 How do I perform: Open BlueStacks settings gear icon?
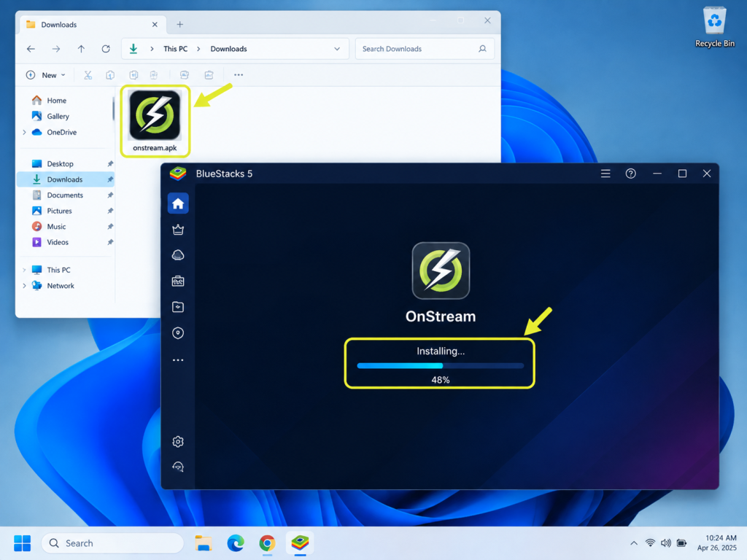click(x=178, y=441)
